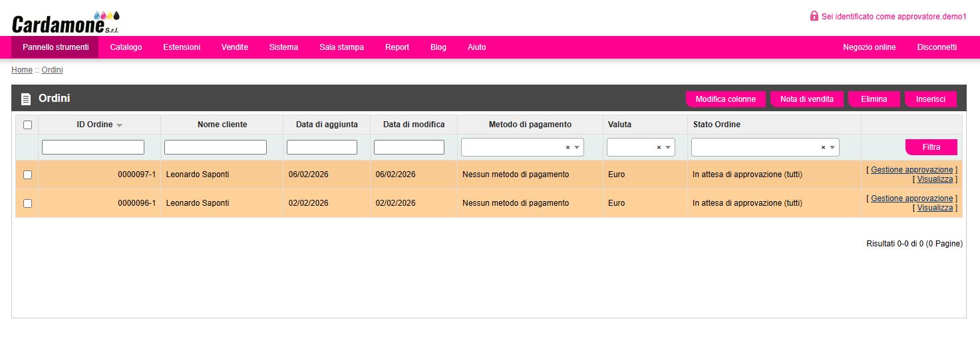Viewport: 980px width, 357px height.
Task: Clear the Metodo di pagamento filter x
Action: [x=568, y=147]
